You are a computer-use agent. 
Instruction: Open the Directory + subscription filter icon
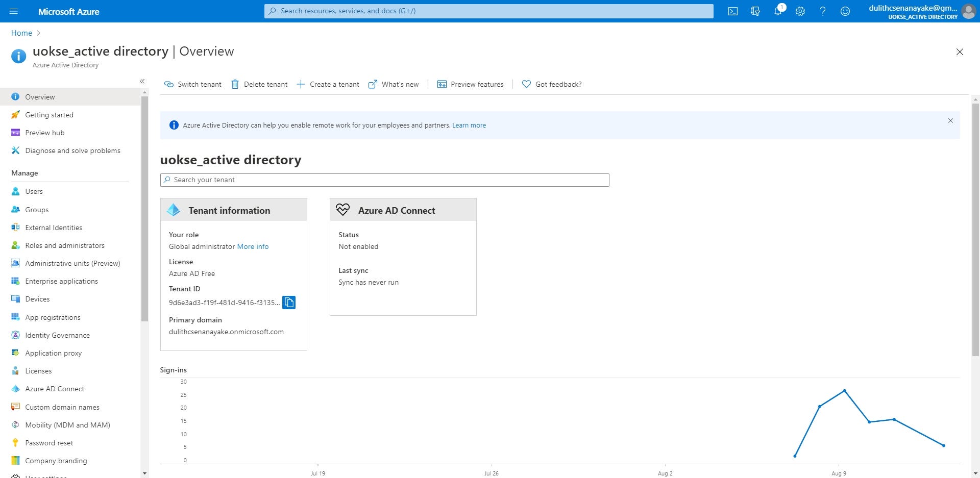pyautogui.click(x=755, y=11)
